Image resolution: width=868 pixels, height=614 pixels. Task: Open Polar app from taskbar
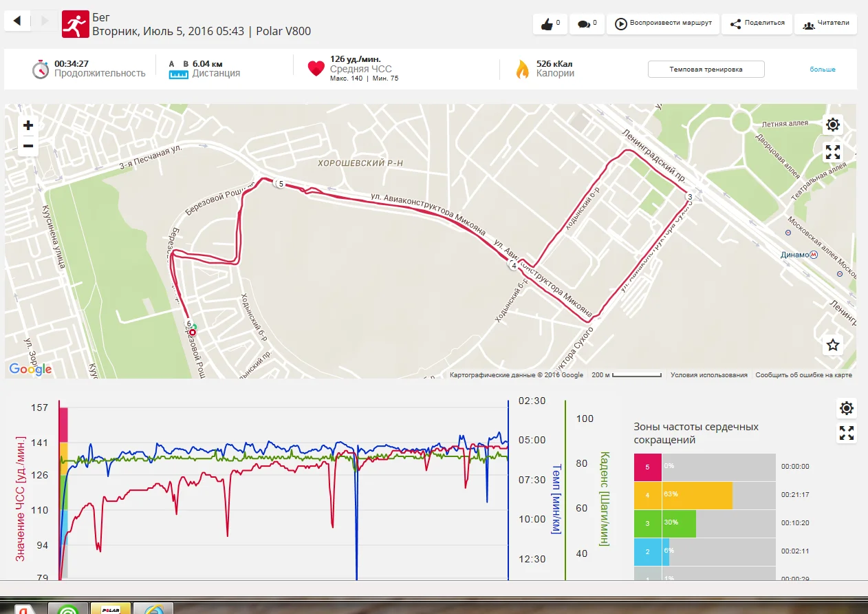pos(111,609)
